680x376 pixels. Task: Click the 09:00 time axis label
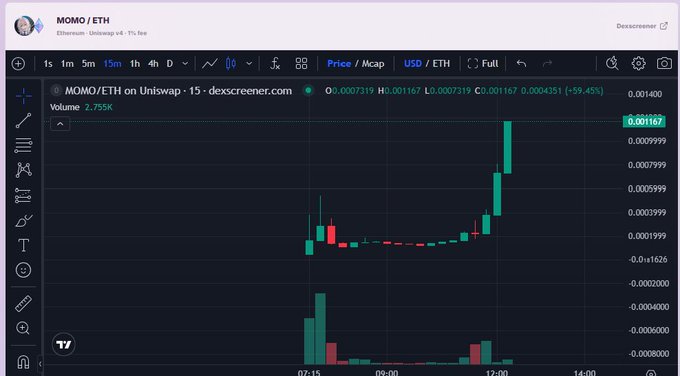click(x=386, y=373)
